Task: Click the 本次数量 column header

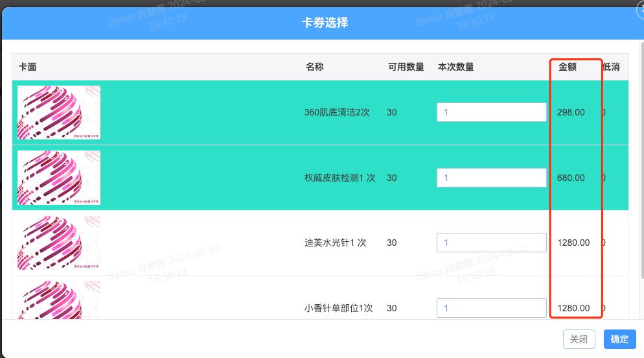Action: pyautogui.click(x=455, y=67)
